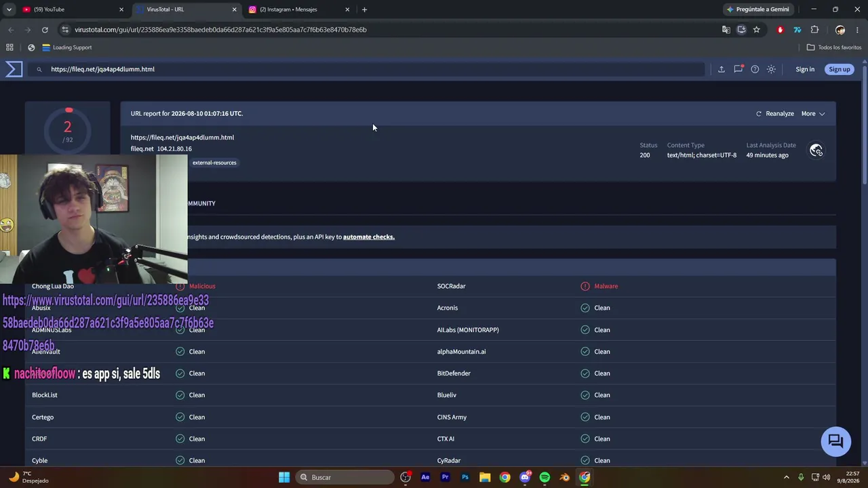Reload the current page
The image size is (868, 488).
[45, 30]
